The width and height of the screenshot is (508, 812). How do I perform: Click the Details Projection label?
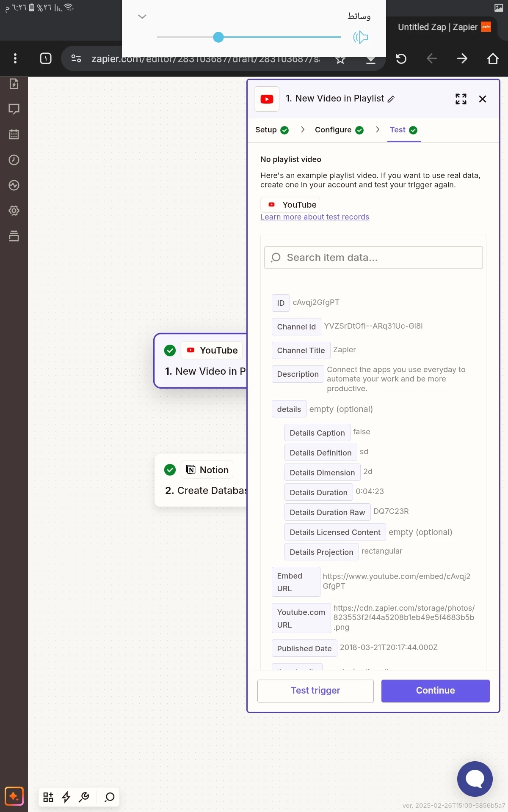coord(321,552)
